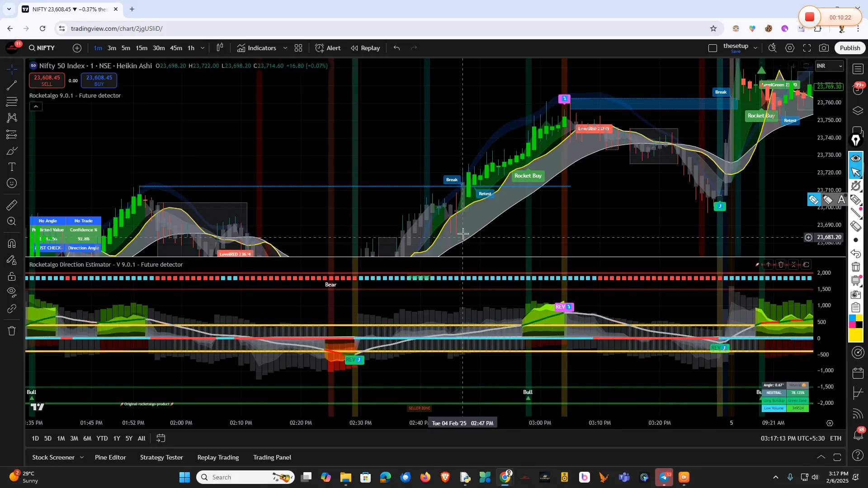Expand the time interval dropdown arrow

coord(203,48)
